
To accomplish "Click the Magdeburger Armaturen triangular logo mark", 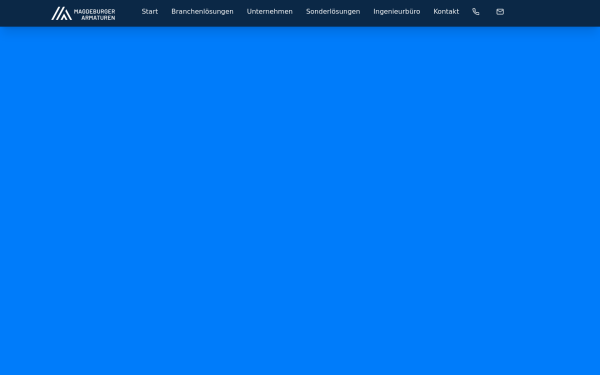I will (x=61, y=13).
